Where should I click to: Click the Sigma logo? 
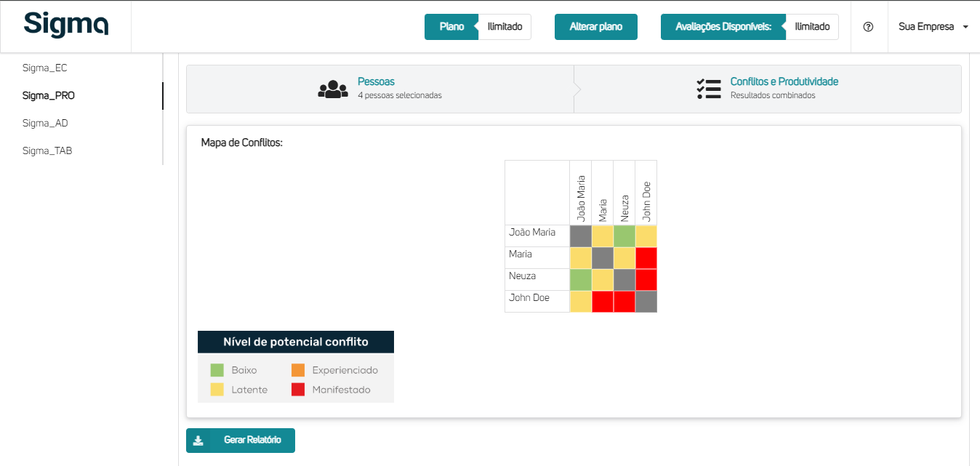[x=66, y=25]
